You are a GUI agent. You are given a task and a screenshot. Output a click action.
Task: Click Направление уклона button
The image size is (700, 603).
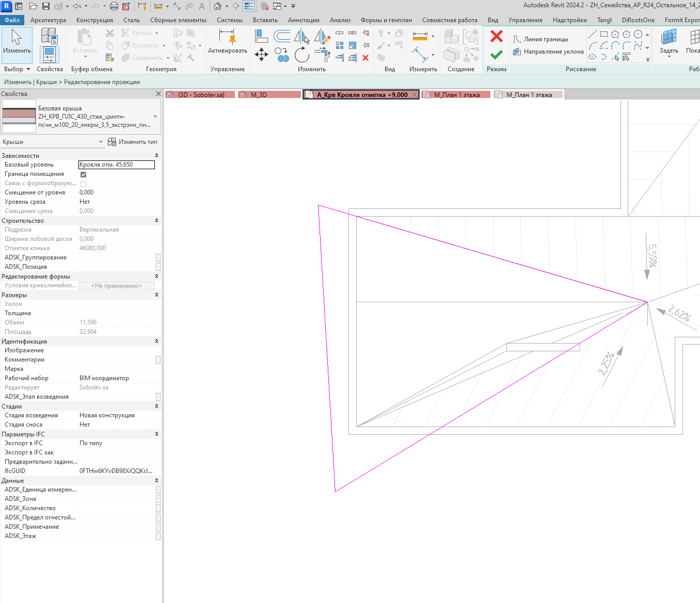(x=548, y=52)
